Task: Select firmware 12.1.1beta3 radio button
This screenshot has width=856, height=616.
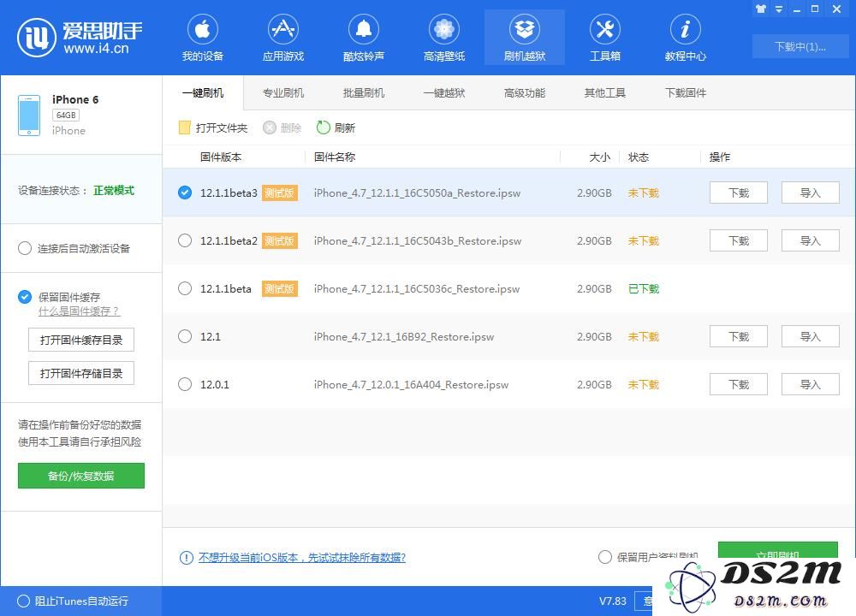Action: point(185,192)
